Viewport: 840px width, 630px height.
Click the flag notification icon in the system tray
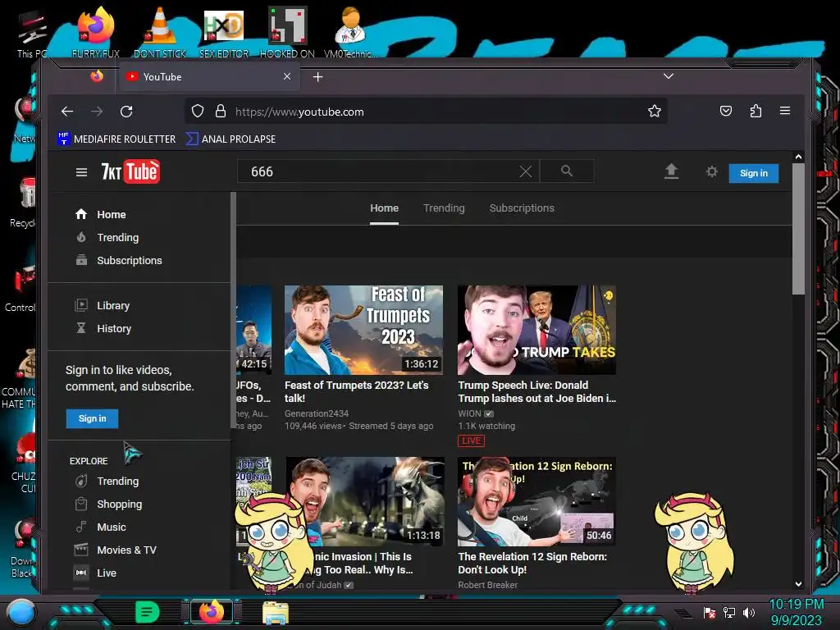point(710,612)
